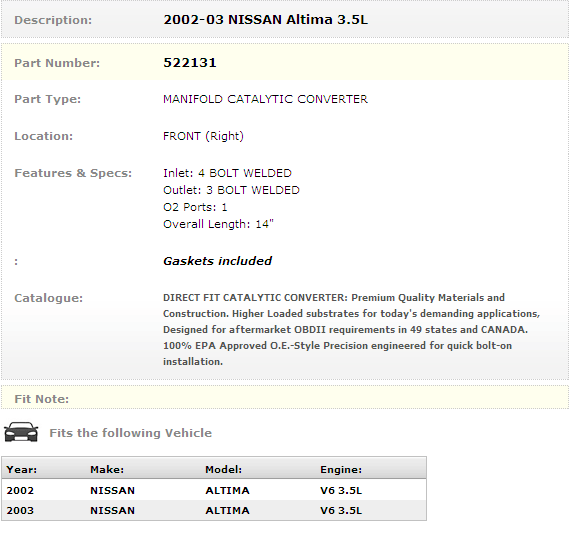
Task: Click the Outlet: 3 BOLT WELDED spec
Action: (x=231, y=190)
